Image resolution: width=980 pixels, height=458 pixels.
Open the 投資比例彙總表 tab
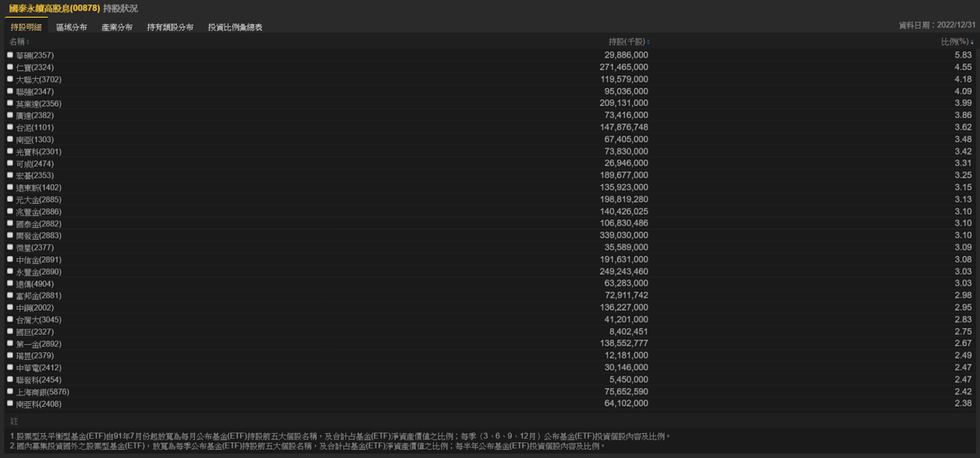click(235, 27)
